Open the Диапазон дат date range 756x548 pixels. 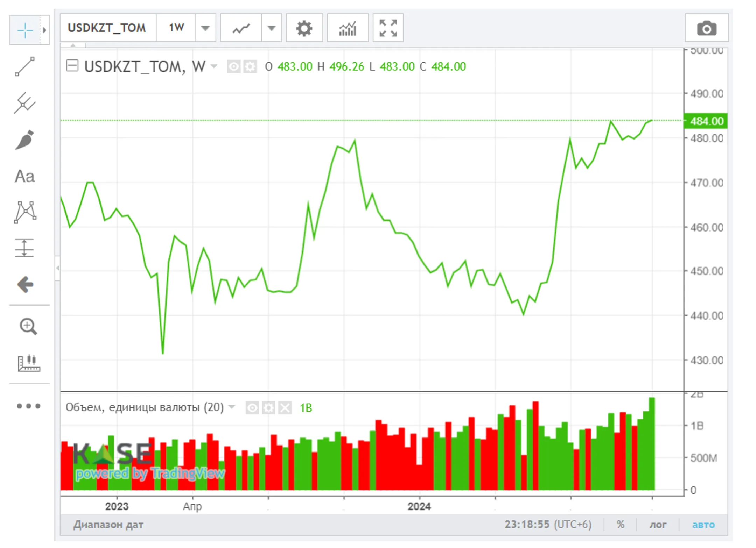108,525
